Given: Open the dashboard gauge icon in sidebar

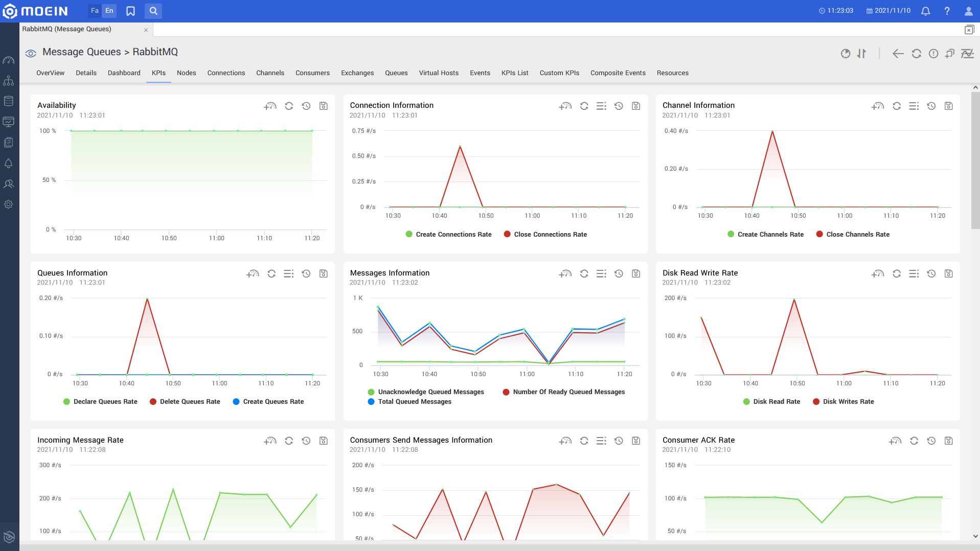Looking at the screenshot, I should [x=9, y=60].
